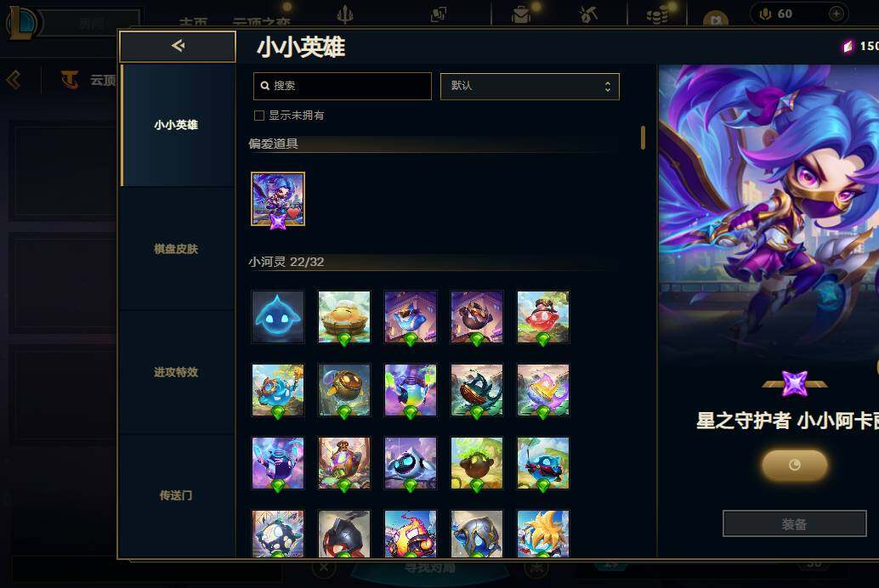The height and width of the screenshot is (588, 879).
Task: Open the hammer crafting icon in top bar
Action: point(588,14)
